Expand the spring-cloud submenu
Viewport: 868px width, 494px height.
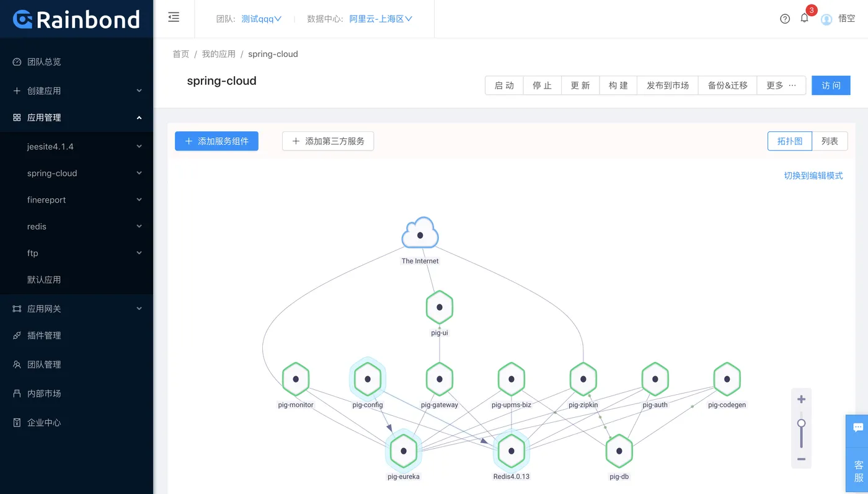click(76, 173)
